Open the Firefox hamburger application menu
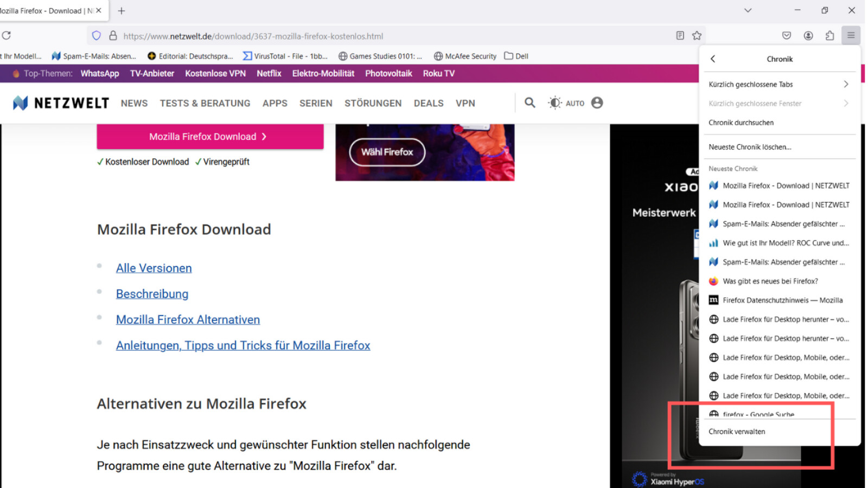This screenshot has width=868, height=488. (x=851, y=36)
